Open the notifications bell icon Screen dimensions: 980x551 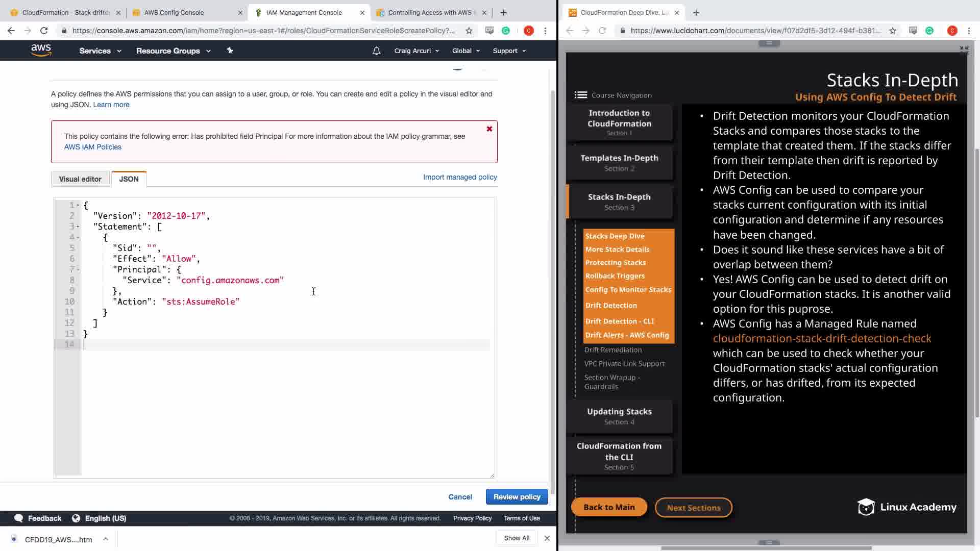coord(376,51)
